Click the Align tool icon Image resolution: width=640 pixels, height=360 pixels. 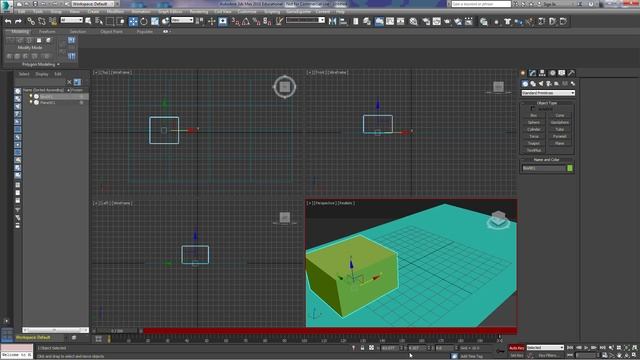click(x=343, y=21)
